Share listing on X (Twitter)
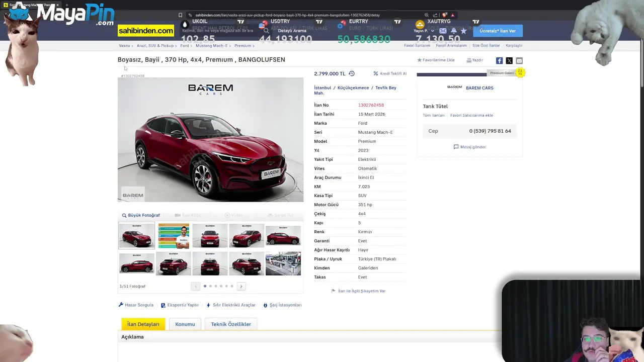The width and height of the screenshot is (644, 362). [509, 60]
